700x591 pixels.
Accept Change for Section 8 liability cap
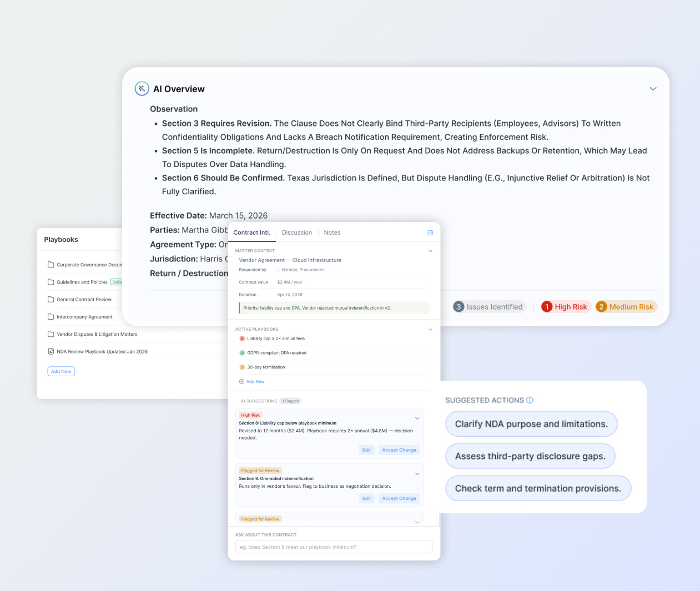(399, 450)
